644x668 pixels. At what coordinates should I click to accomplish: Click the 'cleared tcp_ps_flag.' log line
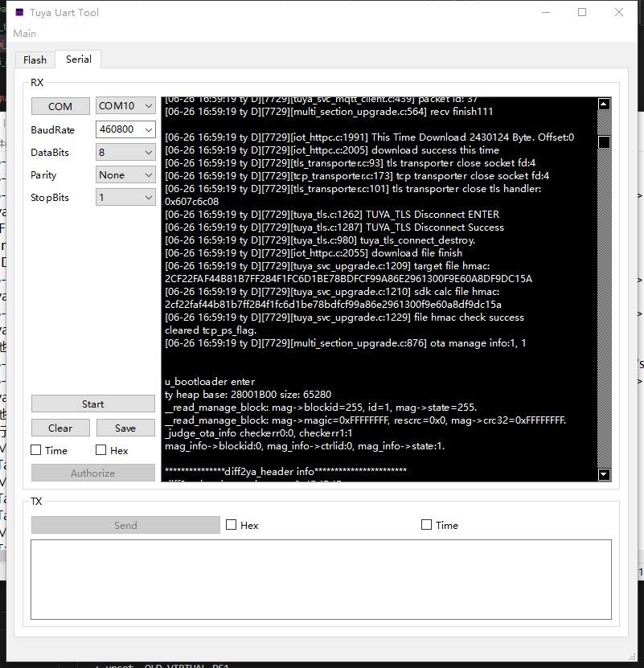(x=211, y=330)
